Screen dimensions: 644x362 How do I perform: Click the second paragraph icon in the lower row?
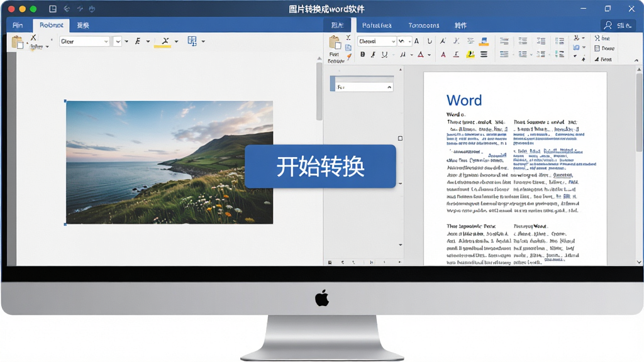pos(523,54)
